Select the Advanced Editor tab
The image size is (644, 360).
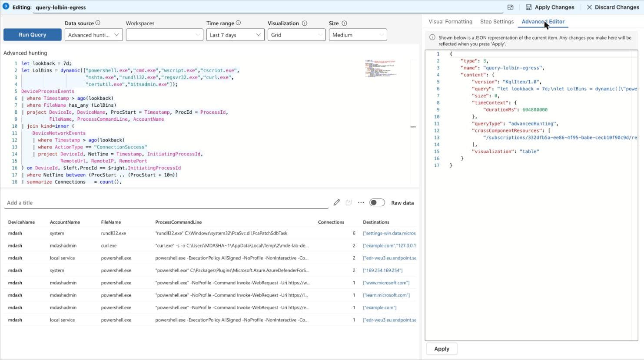tap(543, 21)
